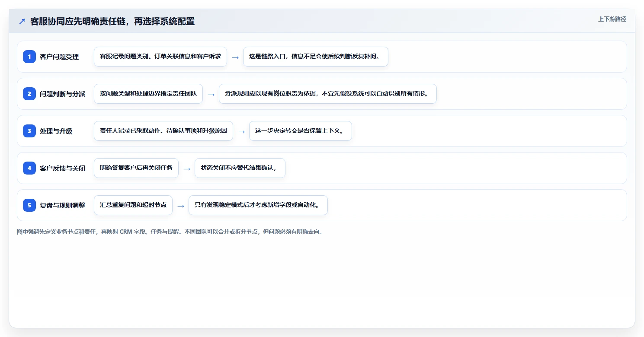
Task: Click the box 只有发现稳定模式后才考虑新增字段或自动化
Action: click(x=258, y=205)
